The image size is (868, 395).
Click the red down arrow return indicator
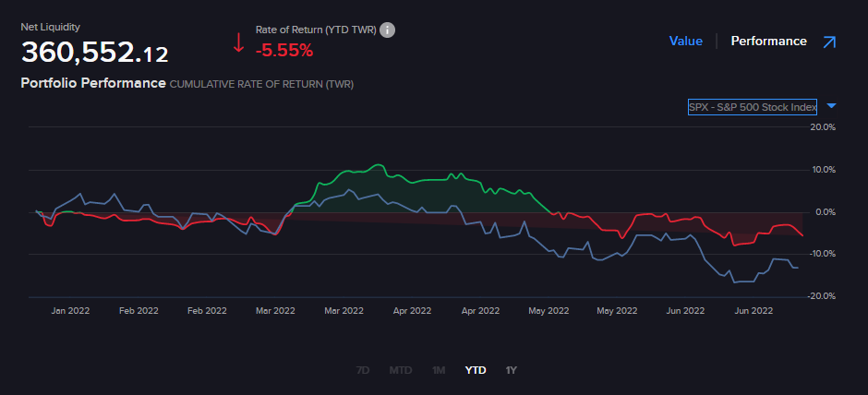coord(238,42)
